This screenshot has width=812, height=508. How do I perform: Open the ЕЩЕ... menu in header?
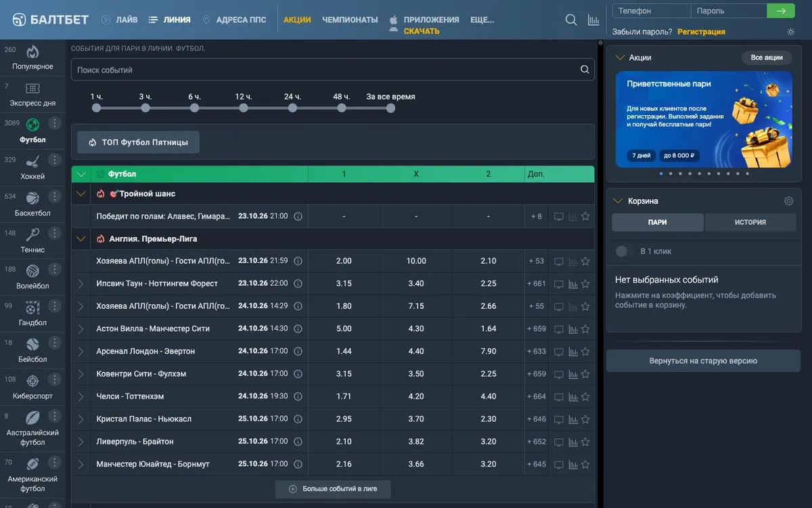click(x=482, y=20)
